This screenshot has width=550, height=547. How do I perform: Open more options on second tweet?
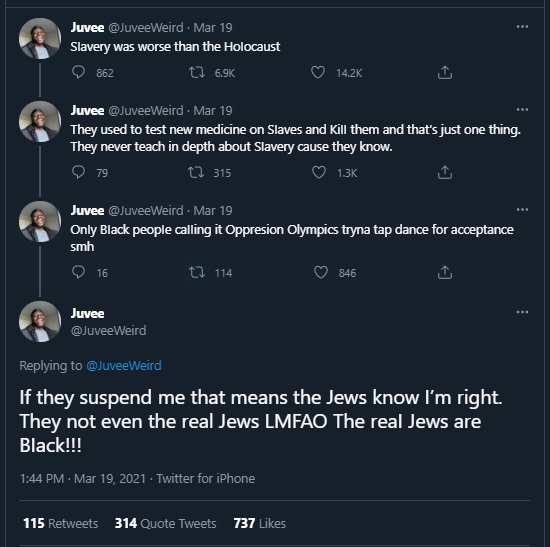coord(522,110)
